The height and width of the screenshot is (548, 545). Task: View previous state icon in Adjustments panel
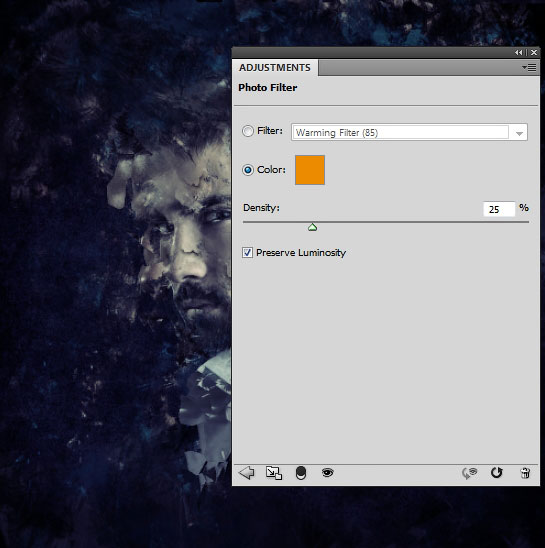[469, 473]
